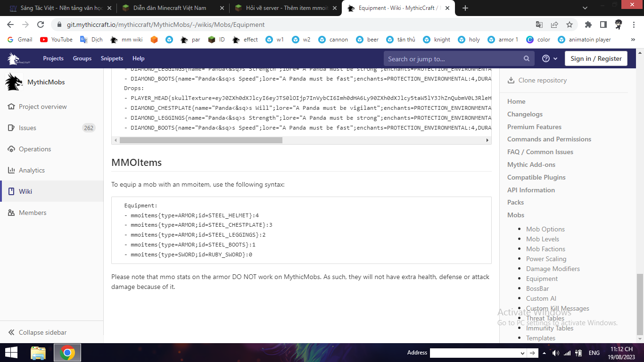Open the Help item in the GitLab header

pyautogui.click(x=139, y=58)
